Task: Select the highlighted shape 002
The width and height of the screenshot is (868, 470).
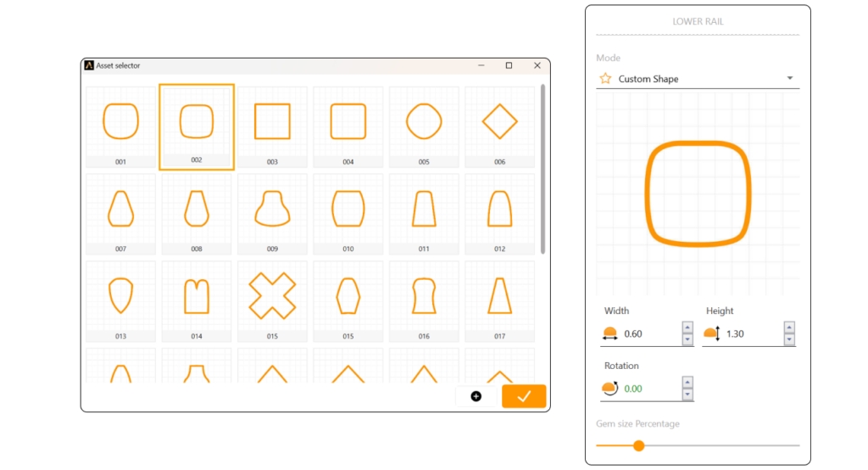Action: point(197,126)
